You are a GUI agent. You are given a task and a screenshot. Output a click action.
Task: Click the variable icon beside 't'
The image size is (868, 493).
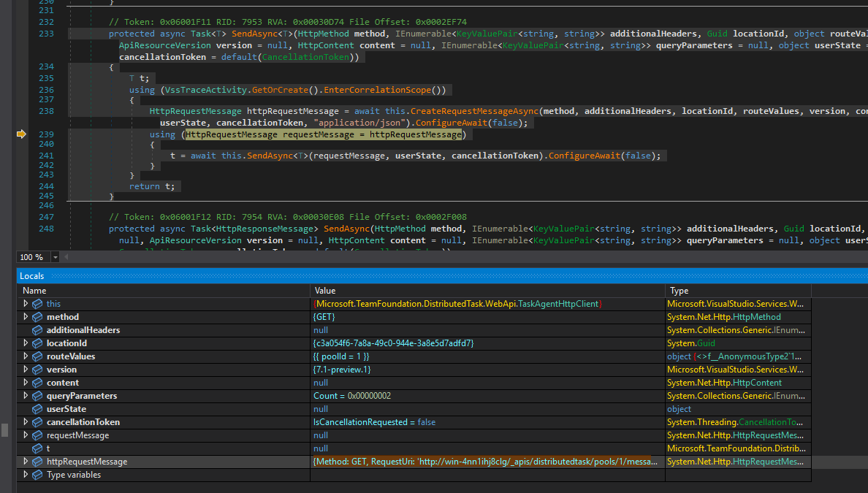(37, 448)
